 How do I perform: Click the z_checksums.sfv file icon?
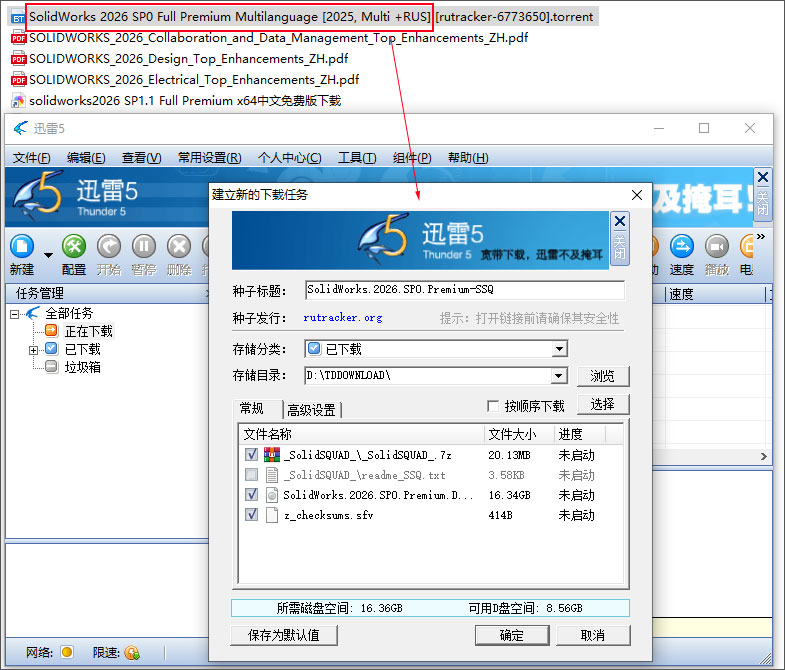(x=272, y=515)
